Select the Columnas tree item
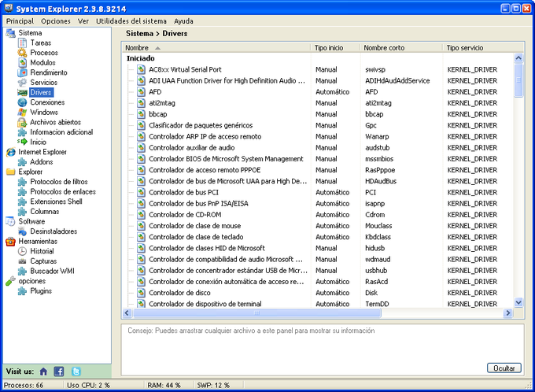 coord(45,212)
